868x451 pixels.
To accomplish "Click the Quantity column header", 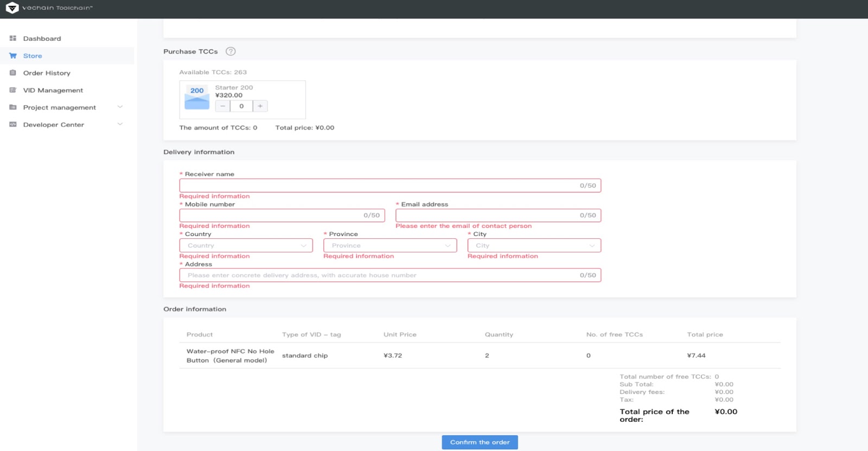I will tap(499, 335).
